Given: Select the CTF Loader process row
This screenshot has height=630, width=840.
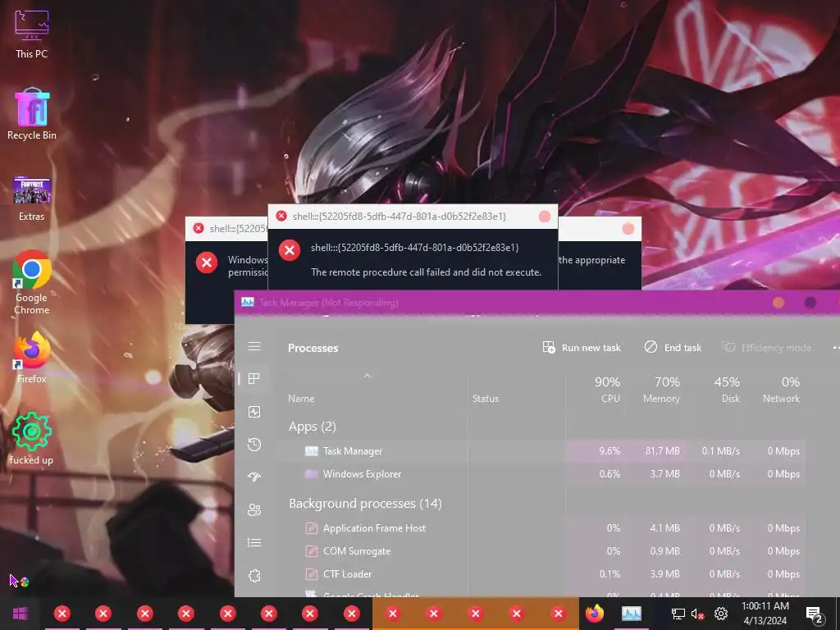Looking at the screenshot, I should coord(541,574).
